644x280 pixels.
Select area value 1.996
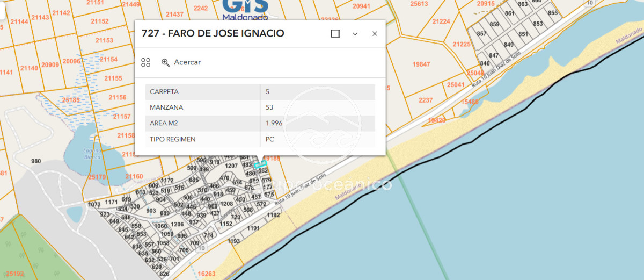274,123
